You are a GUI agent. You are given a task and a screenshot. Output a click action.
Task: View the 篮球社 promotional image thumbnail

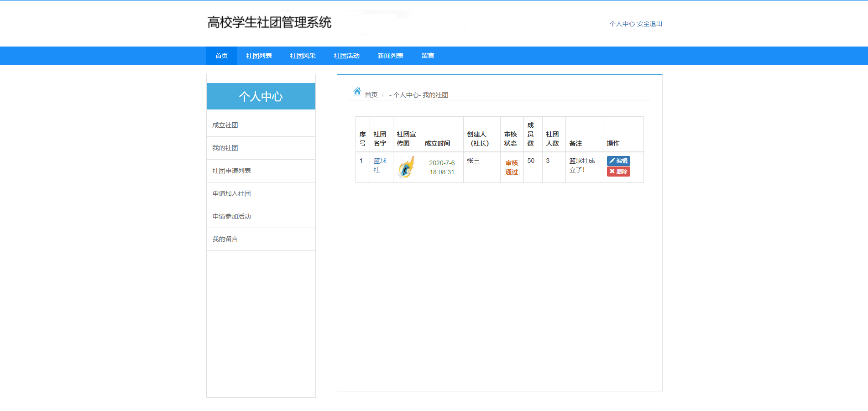tap(406, 167)
